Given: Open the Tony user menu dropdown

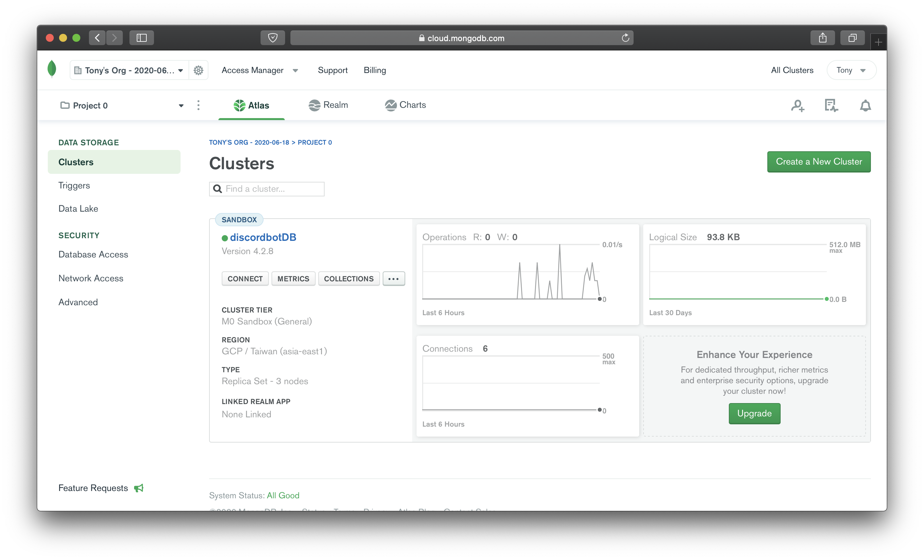Looking at the screenshot, I should pyautogui.click(x=851, y=70).
